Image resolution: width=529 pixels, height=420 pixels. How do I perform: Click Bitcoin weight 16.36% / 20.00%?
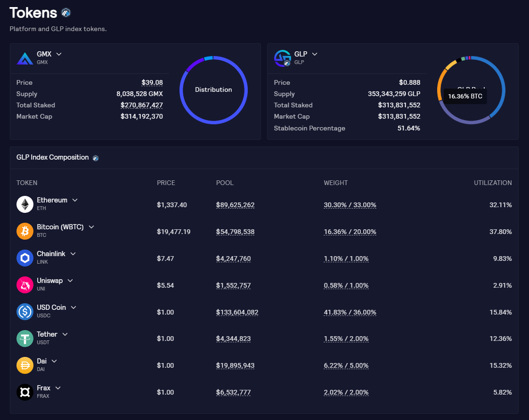(x=350, y=232)
